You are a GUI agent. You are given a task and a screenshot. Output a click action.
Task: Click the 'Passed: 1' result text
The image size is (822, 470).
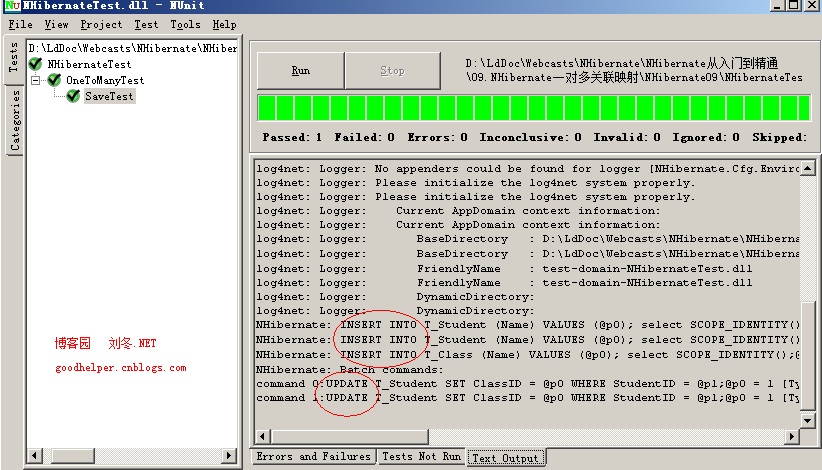tap(292, 137)
